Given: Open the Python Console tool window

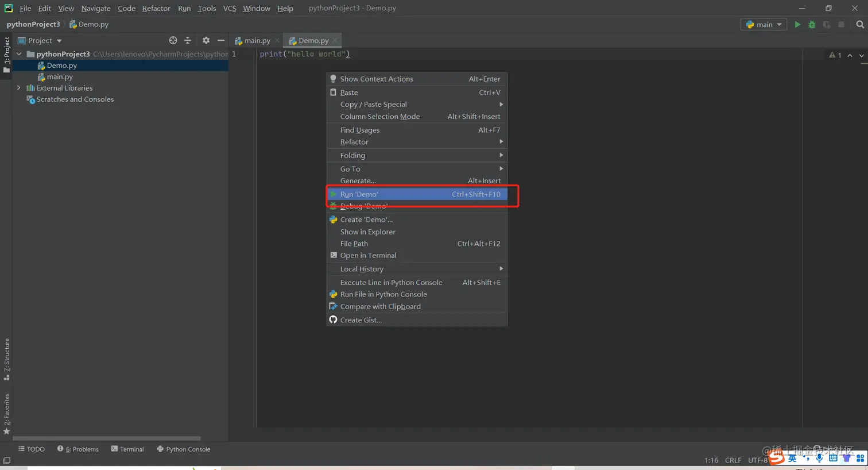Looking at the screenshot, I should click(x=184, y=449).
